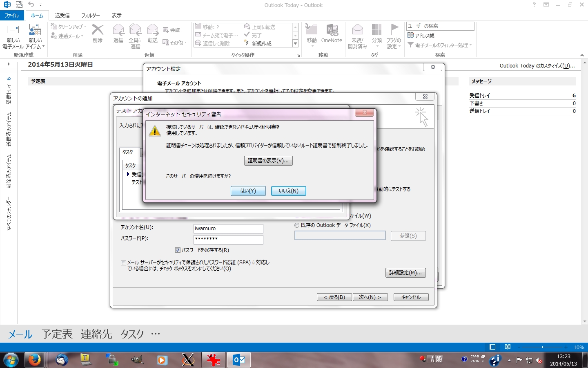Click the Account name (アカウント名) field iwamuro

pyautogui.click(x=228, y=229)
